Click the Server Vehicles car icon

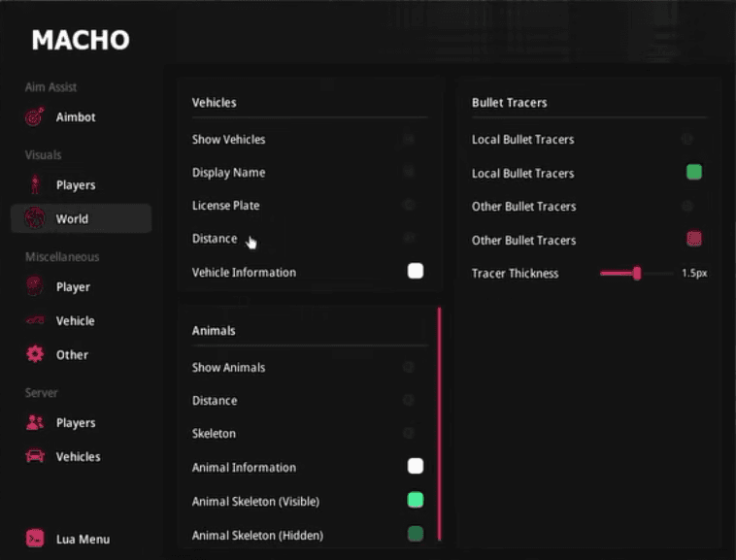35,456
